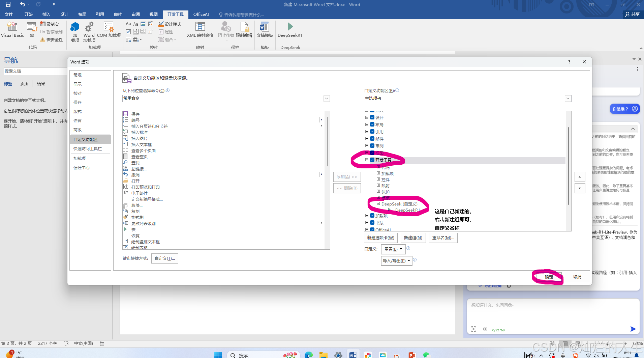This screenshot has height=358, width=644.
Task: Open COM Add-ins (COM 加载项)
Action: (109, 30)
